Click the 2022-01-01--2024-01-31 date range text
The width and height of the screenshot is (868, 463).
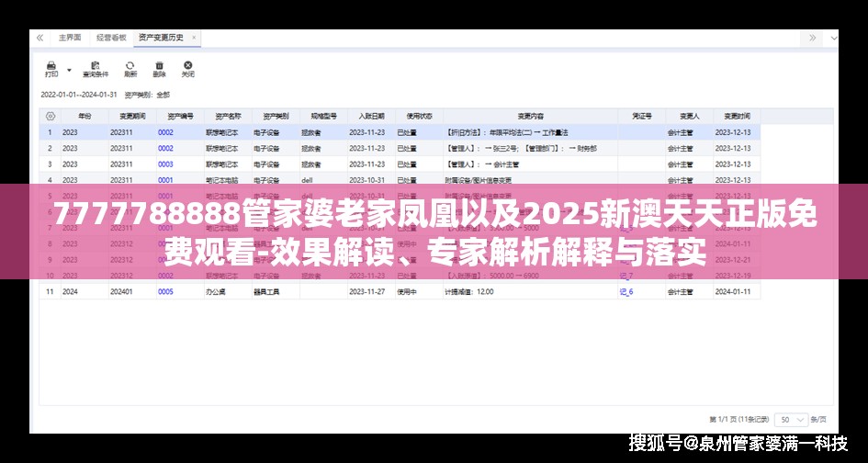point(79,95)
